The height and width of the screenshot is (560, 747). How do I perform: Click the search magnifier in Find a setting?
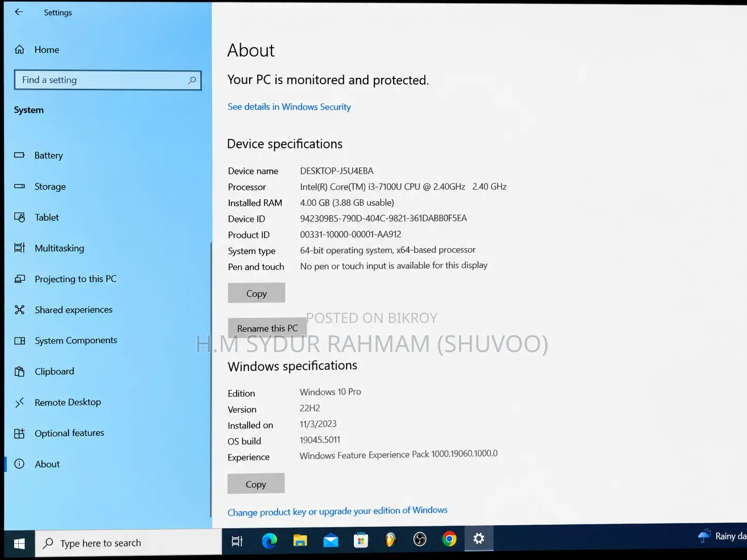pos(192,80)
